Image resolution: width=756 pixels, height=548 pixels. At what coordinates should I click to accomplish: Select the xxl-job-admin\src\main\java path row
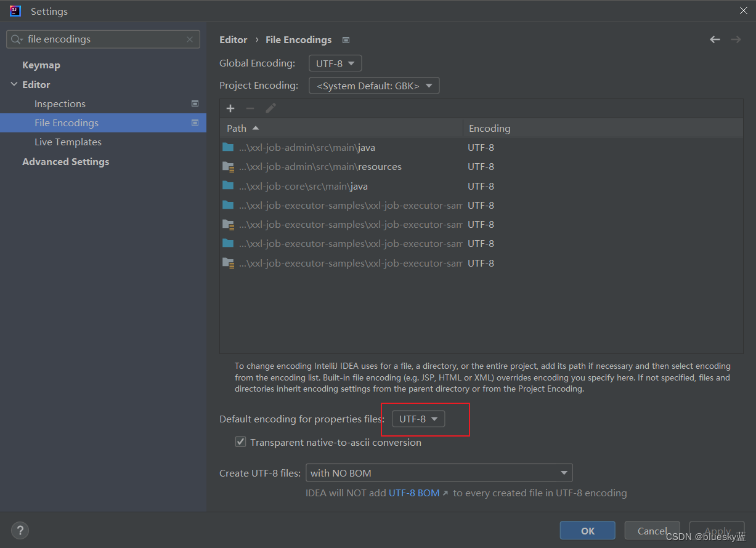[x=341, y=147]
